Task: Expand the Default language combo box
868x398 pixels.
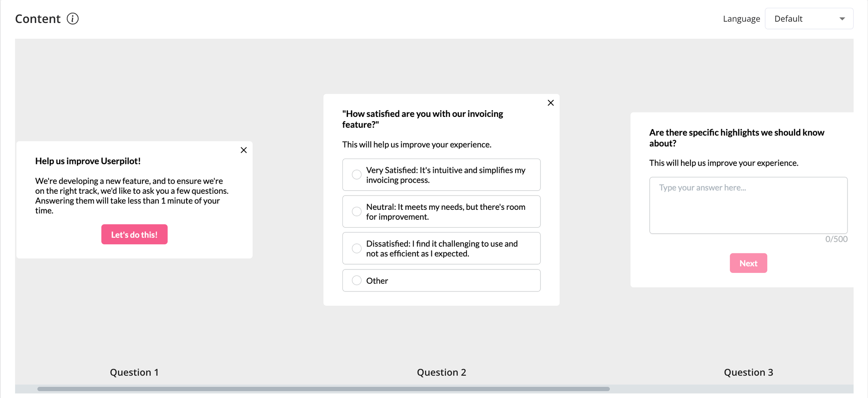Action: [810, 19]
